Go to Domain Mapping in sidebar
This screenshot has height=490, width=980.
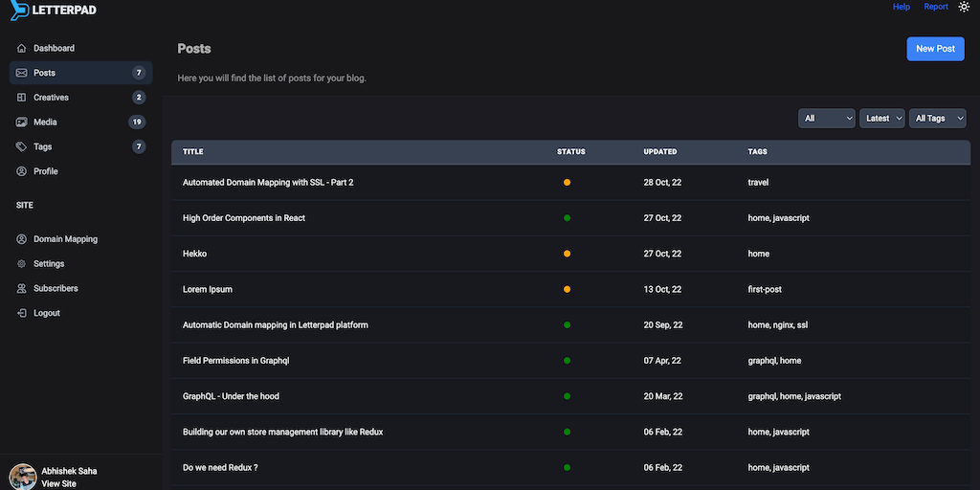tap(65, 239)
